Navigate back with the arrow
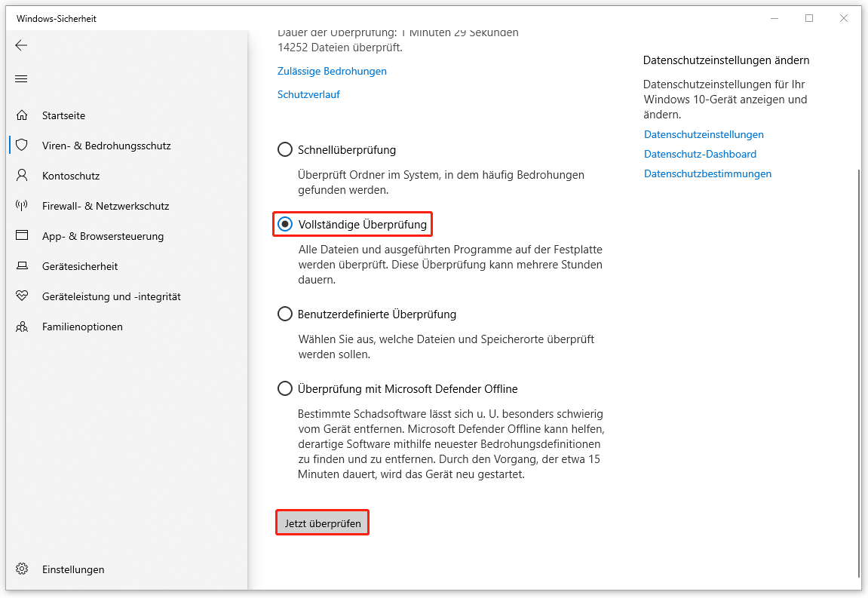Screen dimensions: 868x598 click(x=21, y=45)
